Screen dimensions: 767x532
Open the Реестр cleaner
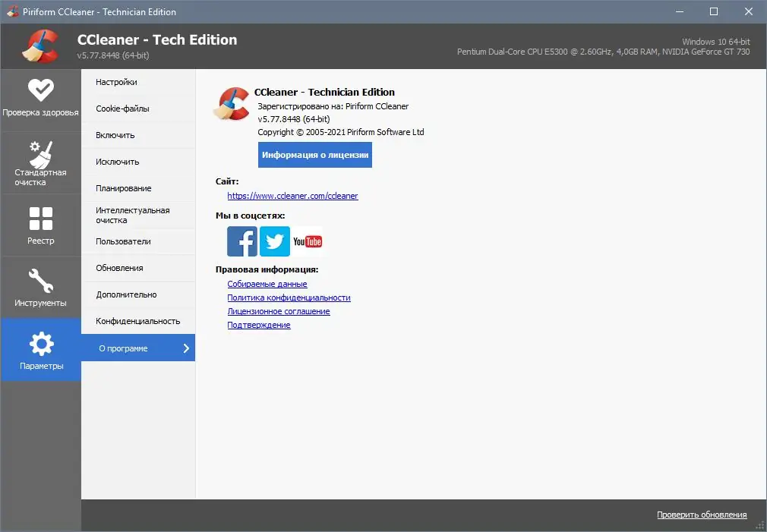point(40,225)
